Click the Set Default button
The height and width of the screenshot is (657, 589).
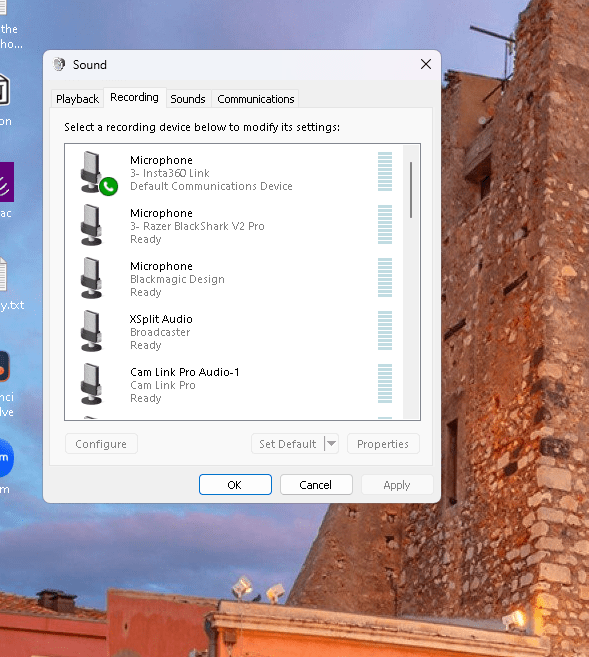[x=288, y=444]
